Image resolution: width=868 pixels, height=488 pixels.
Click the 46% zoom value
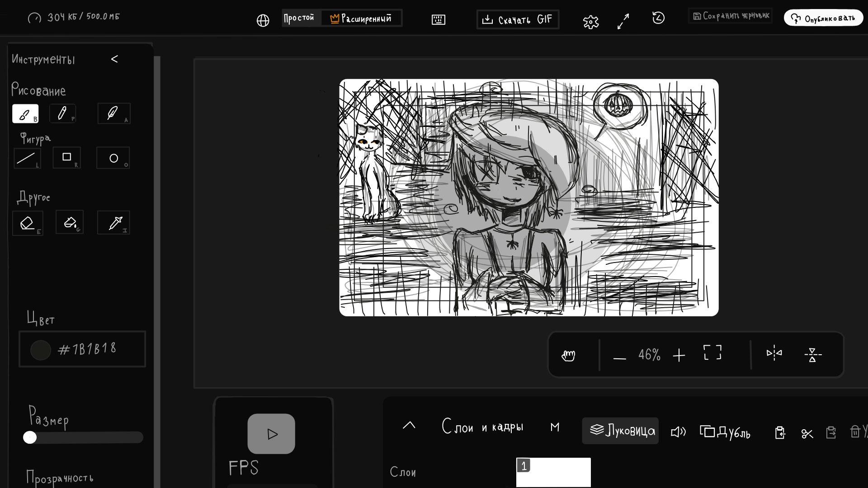click(x=649, y=355)
